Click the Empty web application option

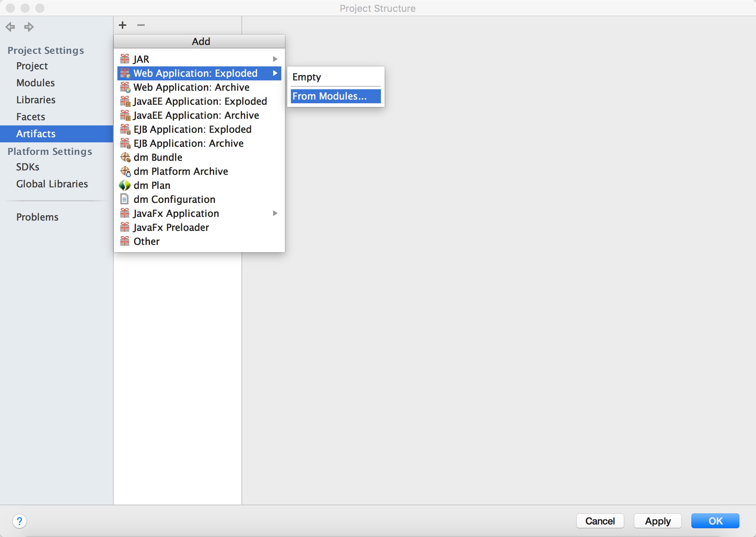(334, 76)
